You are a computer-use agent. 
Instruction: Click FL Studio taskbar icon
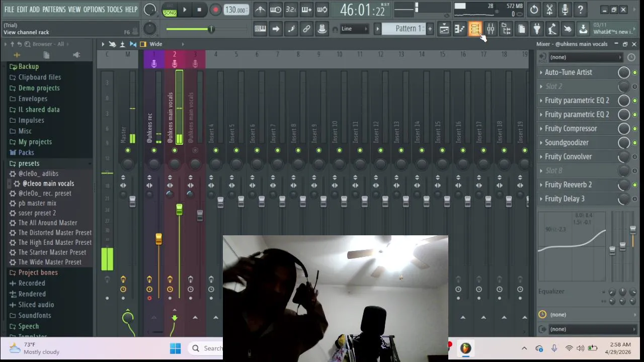tap(465, 348)
